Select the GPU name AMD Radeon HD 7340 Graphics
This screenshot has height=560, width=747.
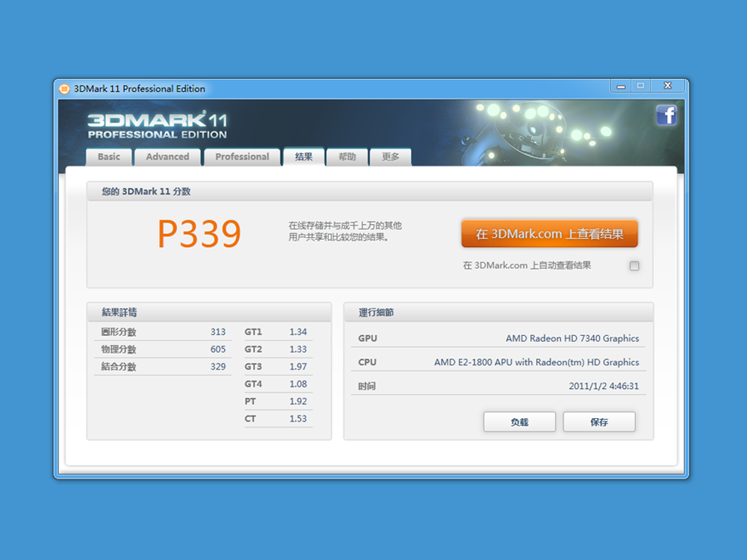(x=572, y=338)
